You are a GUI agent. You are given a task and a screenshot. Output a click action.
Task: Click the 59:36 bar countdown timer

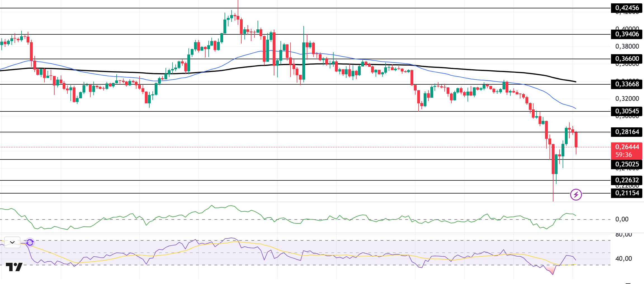tap(624, 155)
